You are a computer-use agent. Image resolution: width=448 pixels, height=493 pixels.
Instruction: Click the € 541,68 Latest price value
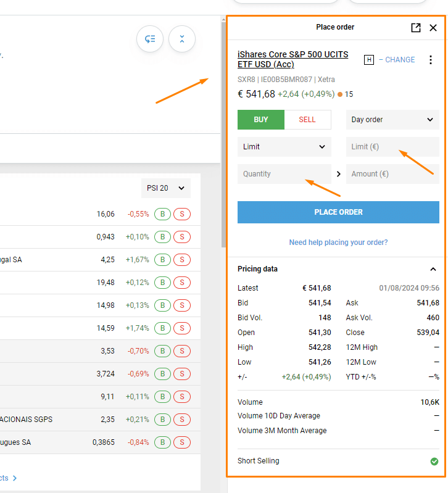point(317,288)
